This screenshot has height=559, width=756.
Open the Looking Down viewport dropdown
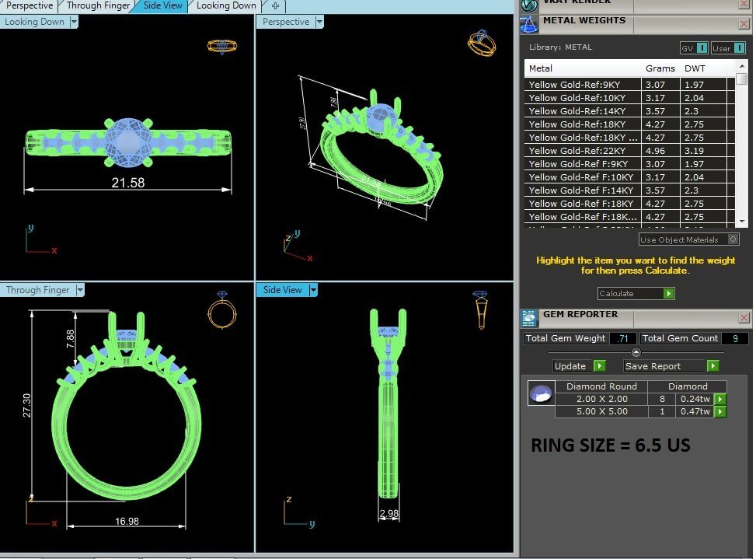point(74,22)
